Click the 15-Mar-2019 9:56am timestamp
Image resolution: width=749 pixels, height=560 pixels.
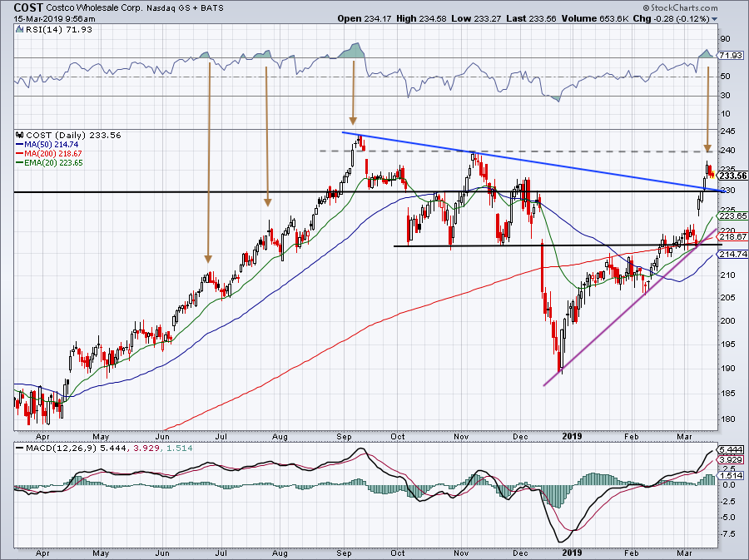click(54, 19)
